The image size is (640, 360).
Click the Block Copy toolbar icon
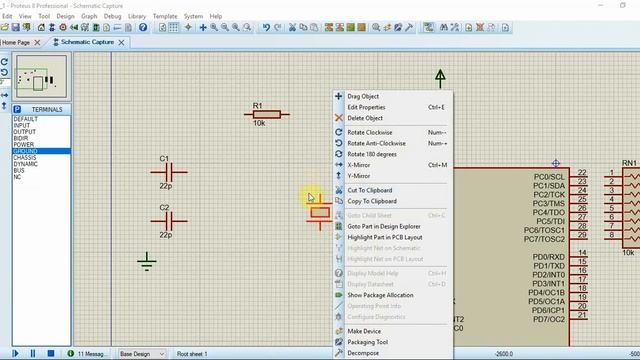(x=329, y=27)
